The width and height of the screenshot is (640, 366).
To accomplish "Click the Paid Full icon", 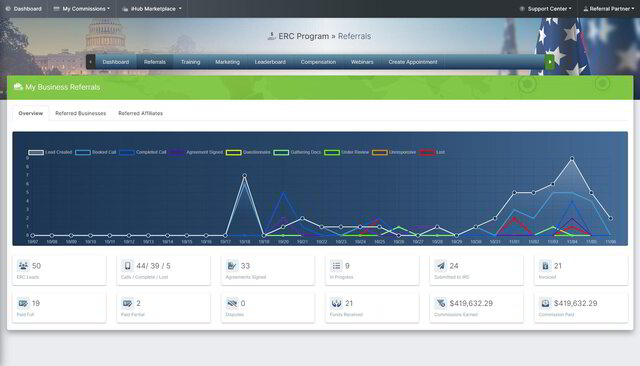I will click(x=23, y=303).
